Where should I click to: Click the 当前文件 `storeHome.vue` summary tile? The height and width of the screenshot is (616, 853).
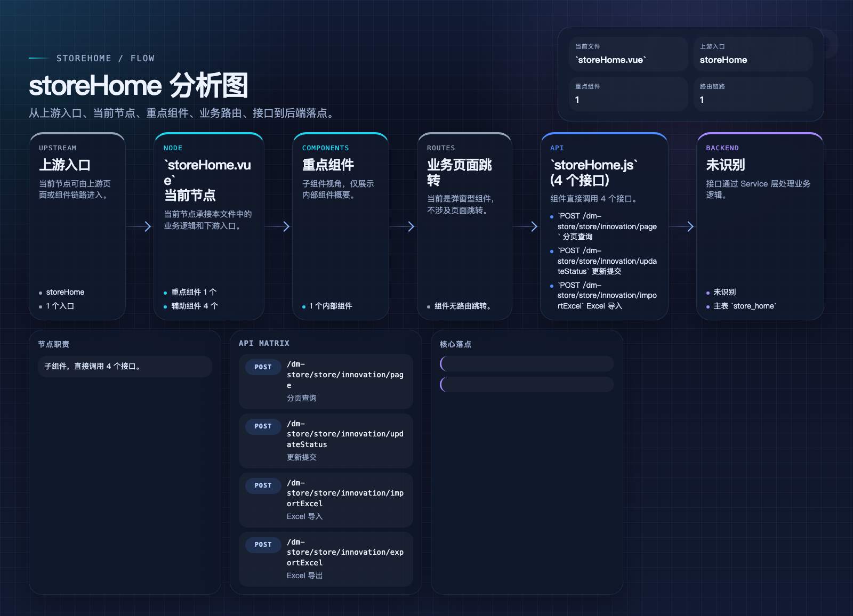[628, 54]
